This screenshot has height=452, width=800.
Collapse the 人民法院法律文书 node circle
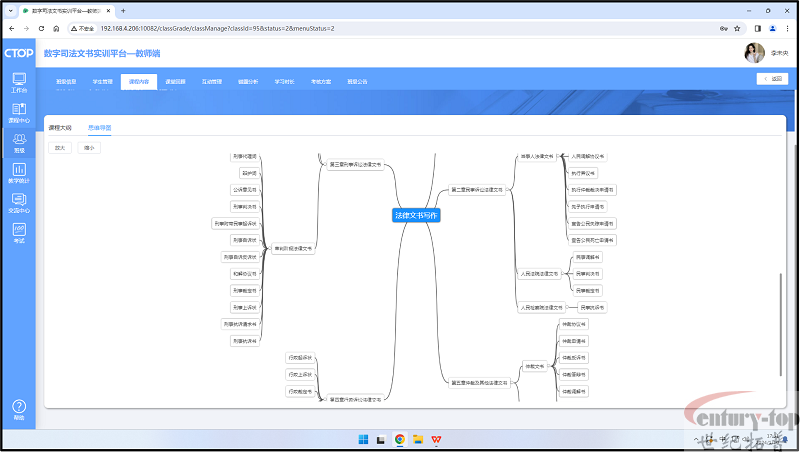pyautogui.click(x=563, y=274)
